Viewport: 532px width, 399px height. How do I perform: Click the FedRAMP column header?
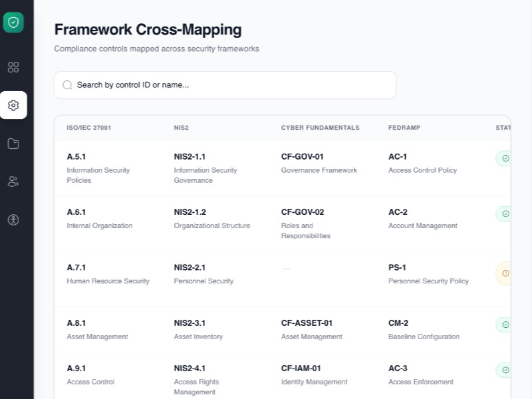pos(404,128)
